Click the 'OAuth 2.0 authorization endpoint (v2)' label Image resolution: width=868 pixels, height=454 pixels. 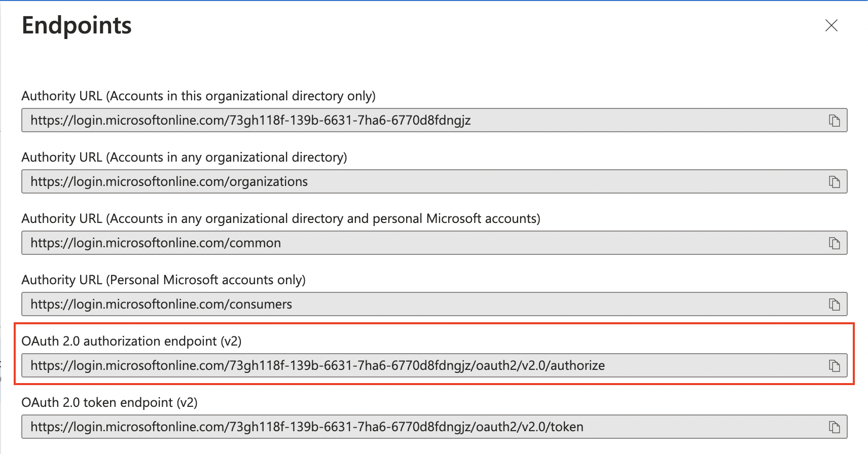point(131,341)
